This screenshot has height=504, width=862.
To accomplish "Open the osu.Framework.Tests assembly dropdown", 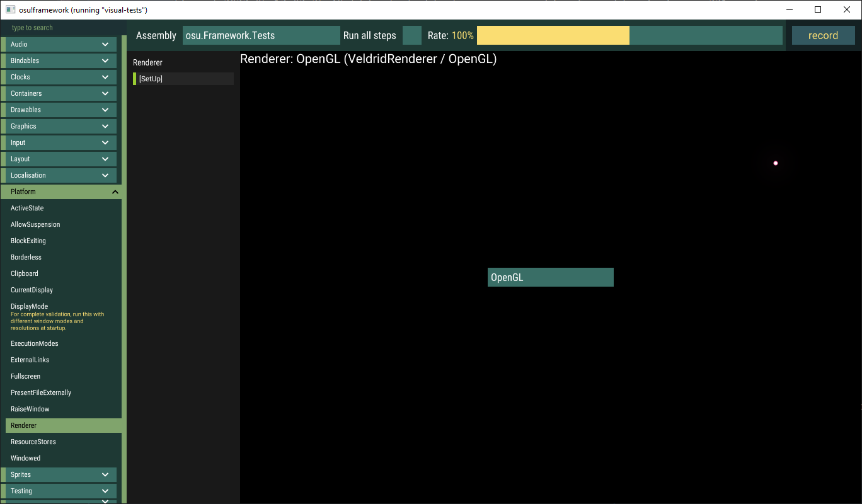I will click(x=260, y=35).
